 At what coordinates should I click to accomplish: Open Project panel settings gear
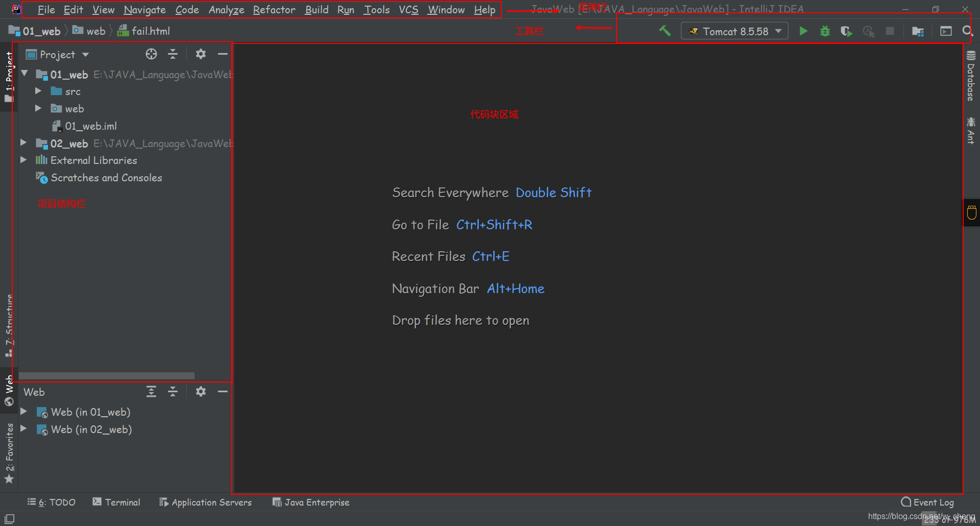tap(201, 54)
